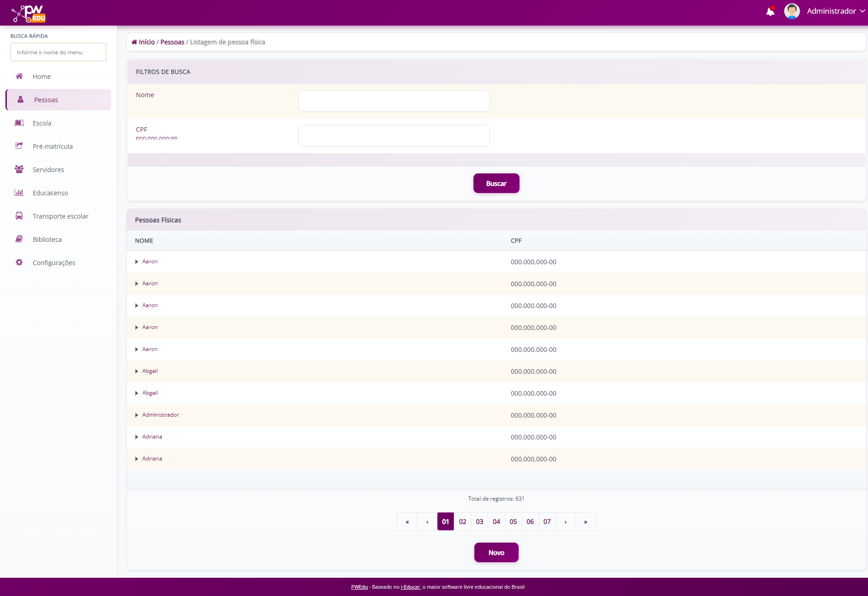Click the Servidores group icon
The height and width of the screenshot is (596, 868).
pyautogui.click(x=19, y=169)
